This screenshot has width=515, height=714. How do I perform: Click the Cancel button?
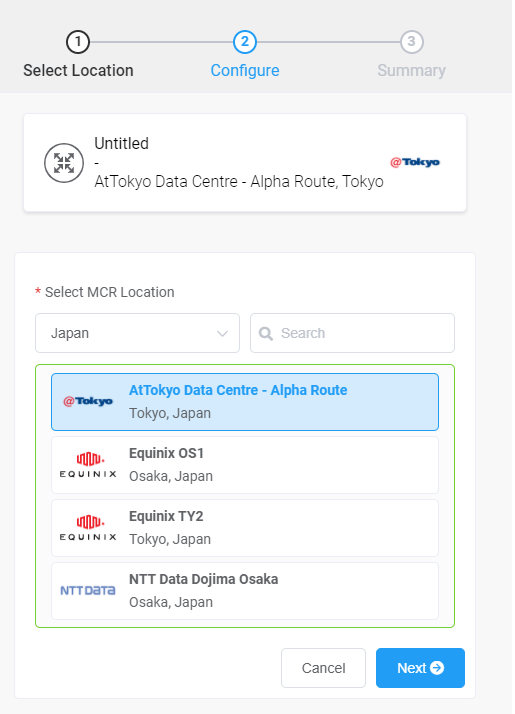tap(323, 668)
